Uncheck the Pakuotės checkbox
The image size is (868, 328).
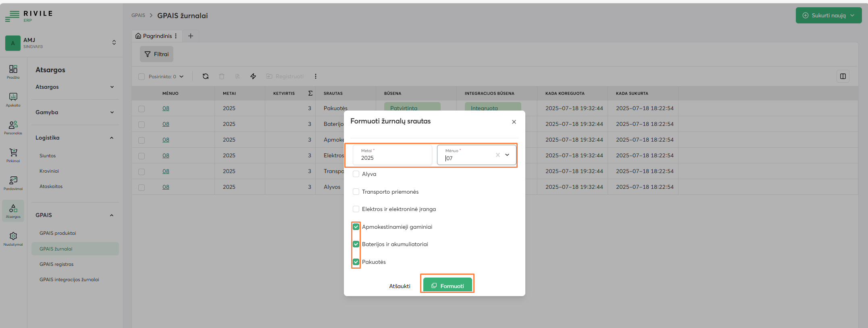pyautogui.click(x=356, y=262)
